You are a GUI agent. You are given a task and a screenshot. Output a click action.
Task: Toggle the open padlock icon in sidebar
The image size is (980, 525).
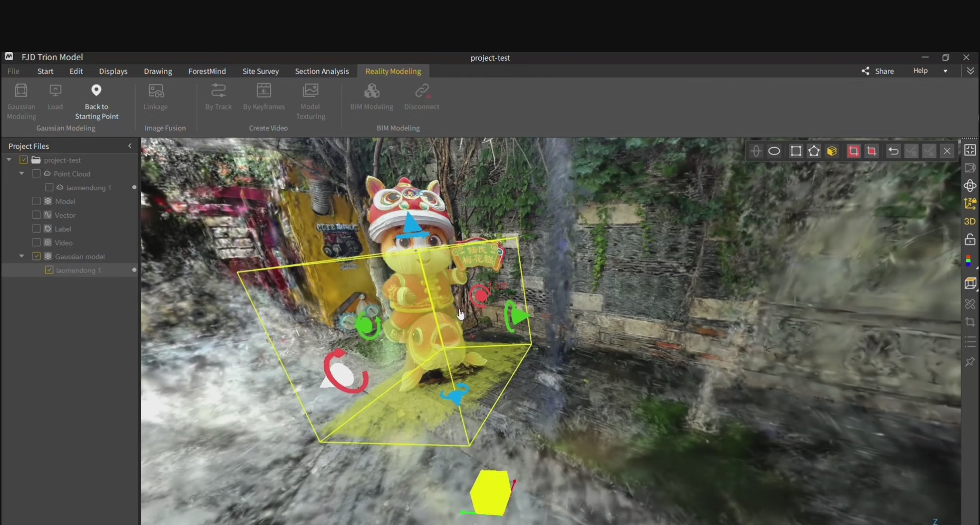click(x=970, y=240)
